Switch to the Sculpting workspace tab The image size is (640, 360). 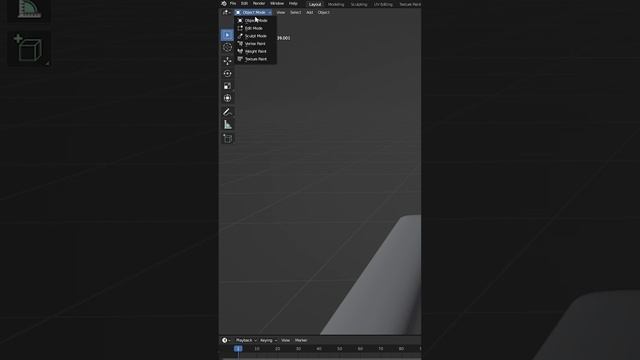[x=359, y=4]
